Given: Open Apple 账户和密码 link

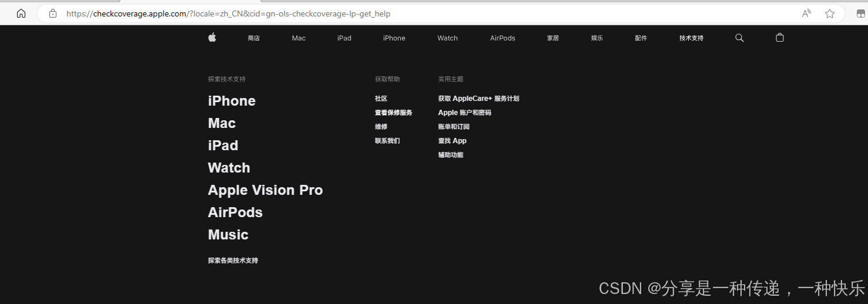Looking at the screenshot, I should [464, 113].
